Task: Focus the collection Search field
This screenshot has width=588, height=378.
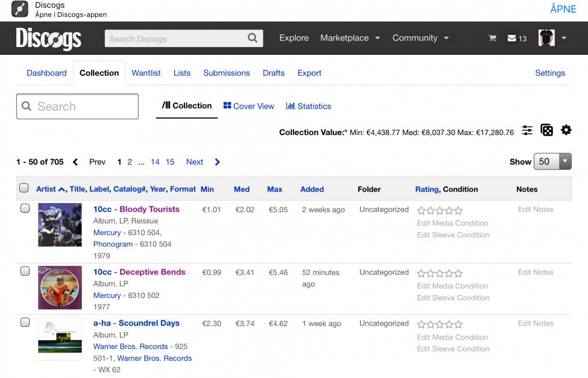Action: click(77, 107)
